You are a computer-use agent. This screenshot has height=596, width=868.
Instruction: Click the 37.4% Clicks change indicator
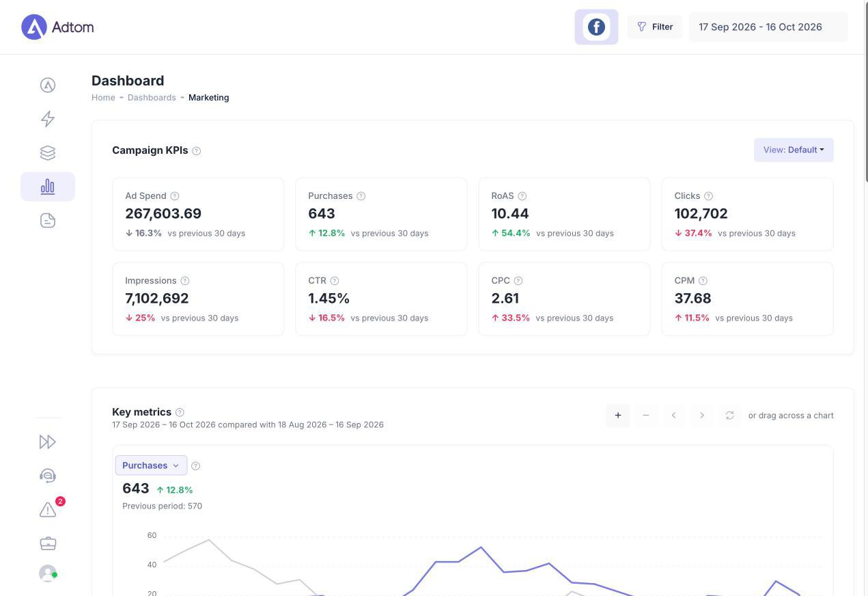click(x=693, y=233)
